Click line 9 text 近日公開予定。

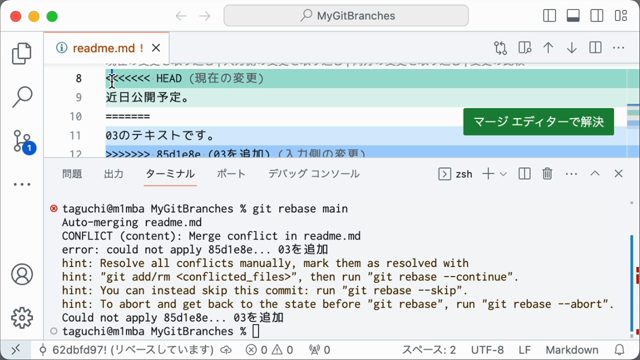click(147, 97)
